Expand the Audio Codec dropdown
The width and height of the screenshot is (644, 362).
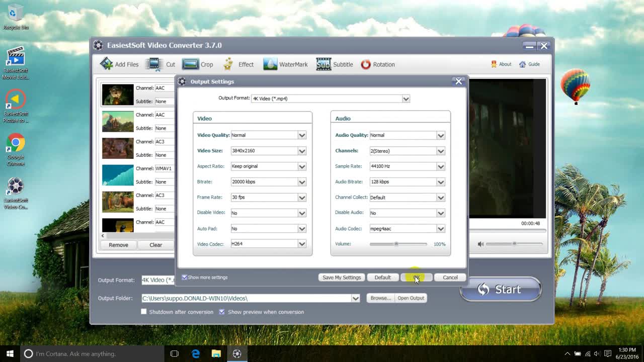pyautogui.click(x=441, y=229)
